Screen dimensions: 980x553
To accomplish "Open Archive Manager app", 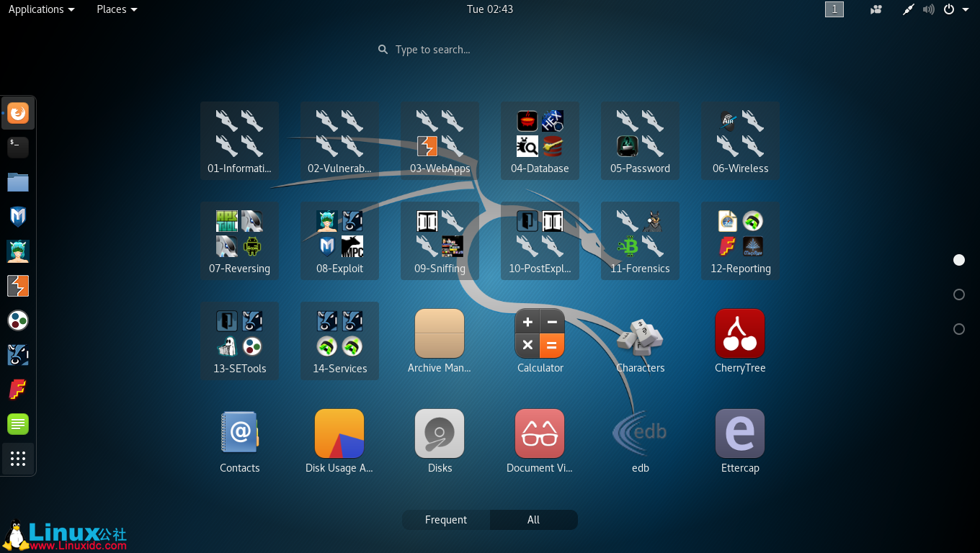I will tap(440, 341).
